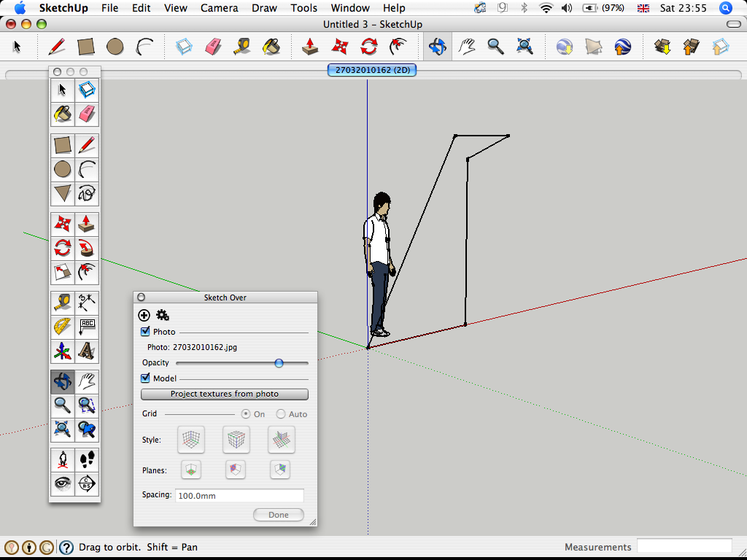Choose the Axes tool
This screenshot has height=560, width=747.
pos(63,351)
